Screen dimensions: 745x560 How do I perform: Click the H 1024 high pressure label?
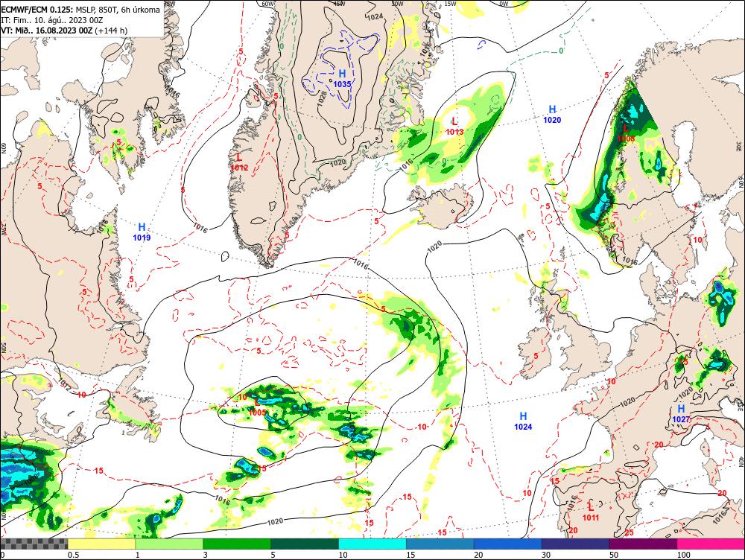click(x=523, y=421)
